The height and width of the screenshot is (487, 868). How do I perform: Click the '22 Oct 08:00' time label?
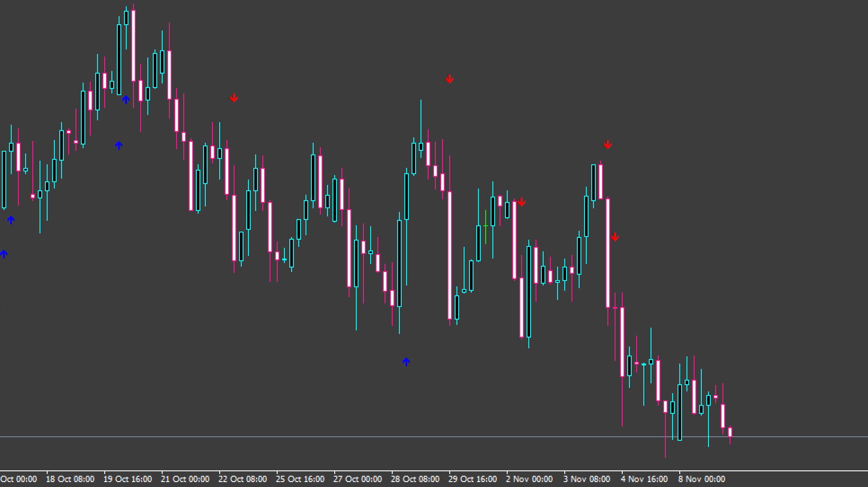(243, 479)
